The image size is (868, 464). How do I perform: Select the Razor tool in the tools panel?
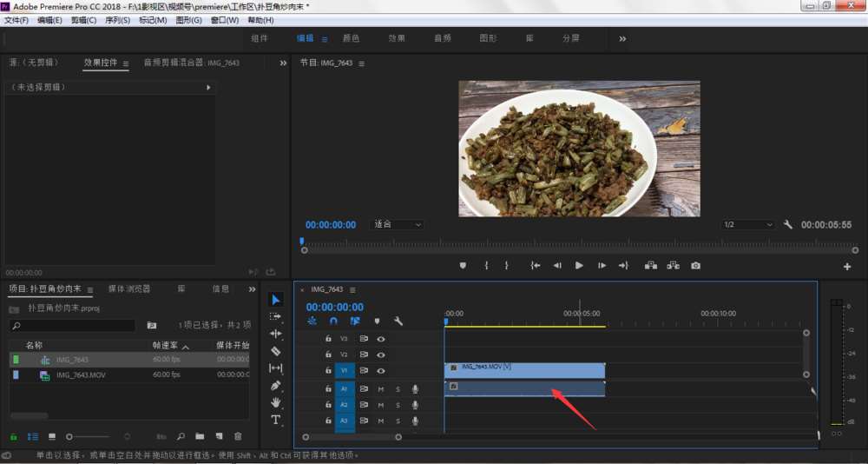(x=276, y=351)
